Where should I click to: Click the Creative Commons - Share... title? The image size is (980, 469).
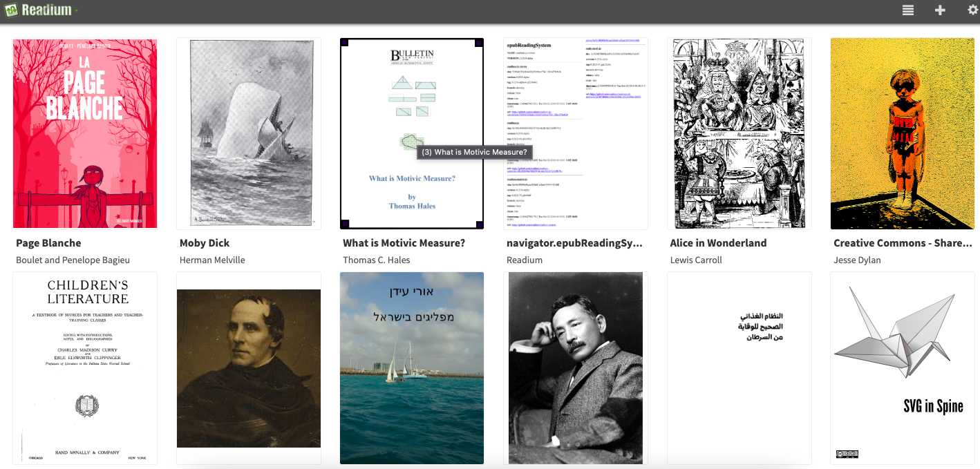[903, 243]
